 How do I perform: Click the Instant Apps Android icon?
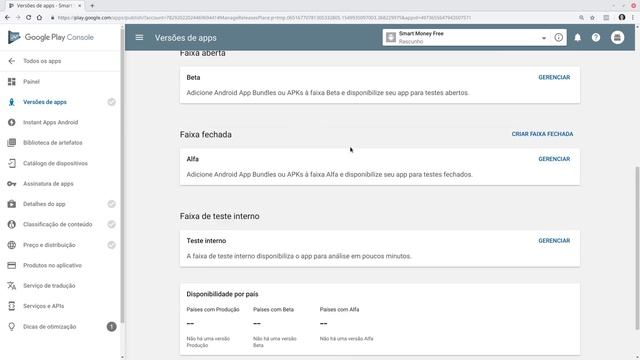click(11, 122)
